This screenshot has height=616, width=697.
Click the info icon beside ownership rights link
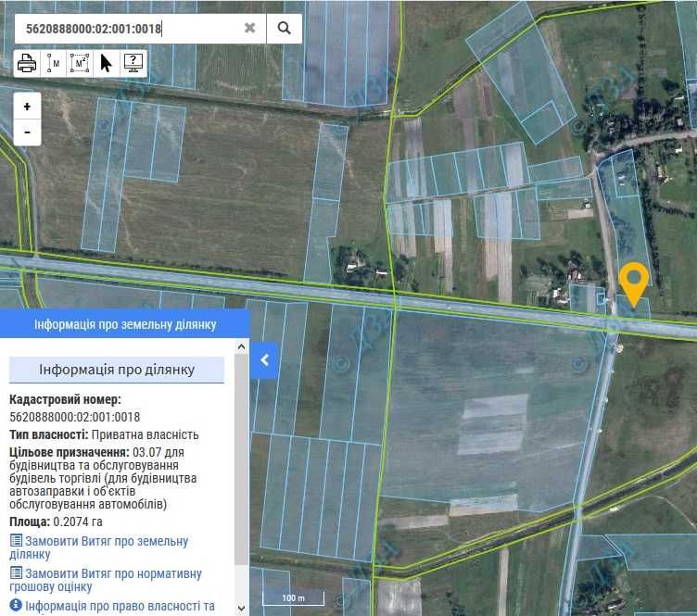pyautogui.click(x=16, y=605)
